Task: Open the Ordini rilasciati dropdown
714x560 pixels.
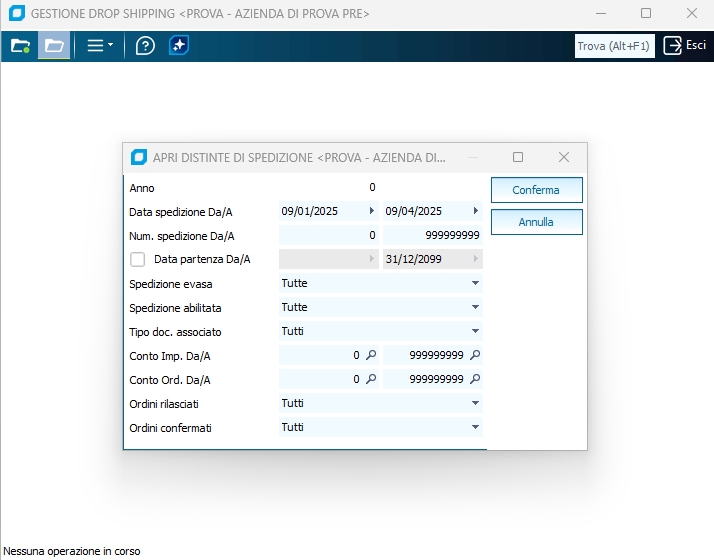Action: [x=476, y=404]
